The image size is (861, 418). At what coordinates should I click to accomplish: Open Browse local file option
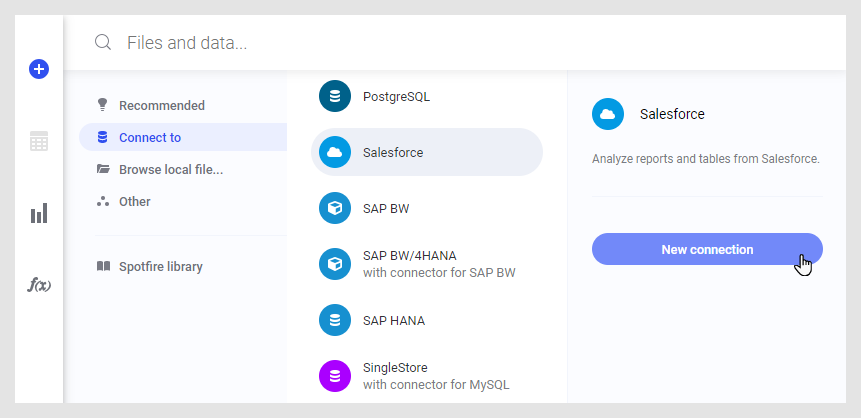[x=170, y=169]
